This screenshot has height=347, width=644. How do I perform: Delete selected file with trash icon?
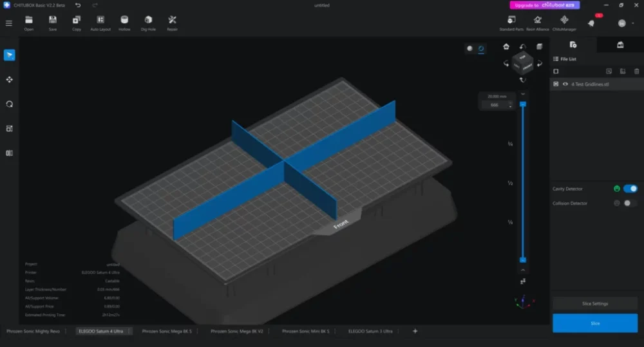pyautogui.click(x=637, y=71)
